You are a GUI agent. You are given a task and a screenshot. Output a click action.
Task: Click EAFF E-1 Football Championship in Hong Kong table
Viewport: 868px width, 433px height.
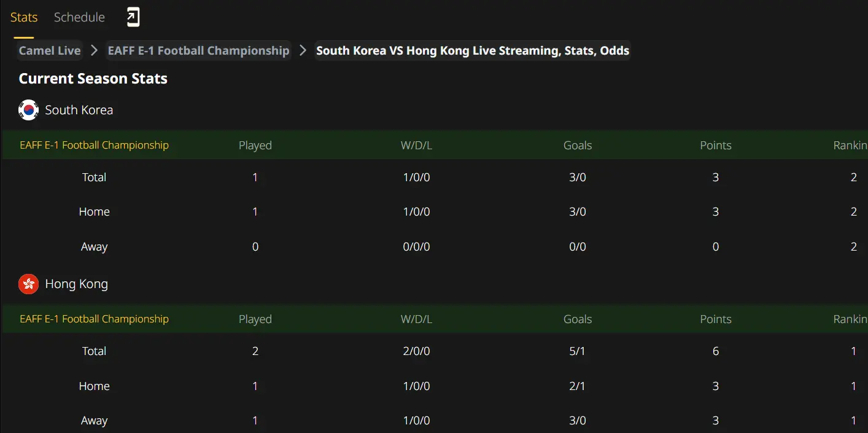pyautogui.click(x=94, y=319)
